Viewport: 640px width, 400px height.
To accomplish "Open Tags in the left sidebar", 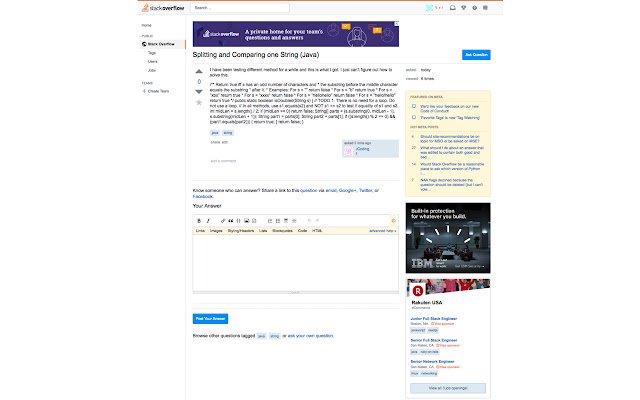I will pos(152,53).
